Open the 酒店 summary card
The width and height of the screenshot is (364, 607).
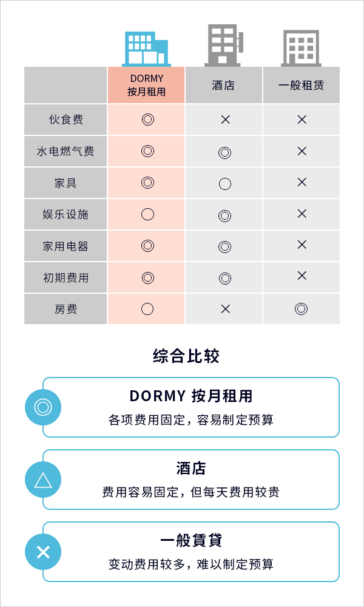191,480
